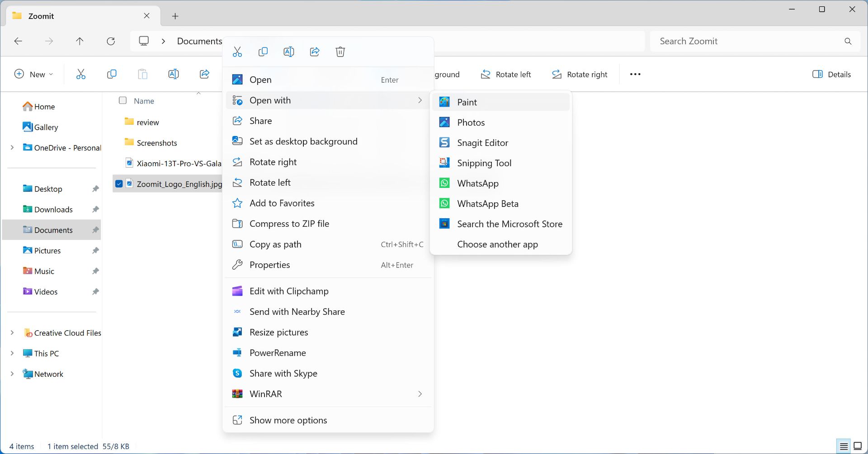The image size is (868, 454).
Task: Expand the OneDrive - Personal tree node
Action: [12, 148]
